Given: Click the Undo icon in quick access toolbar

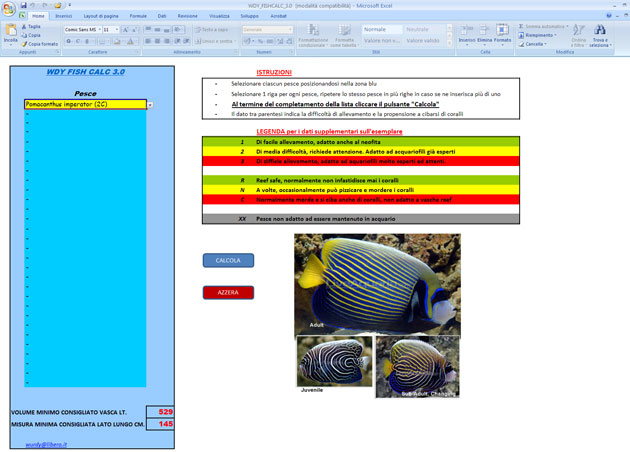Looking at the screenshot, I should (x=33, y=5).
